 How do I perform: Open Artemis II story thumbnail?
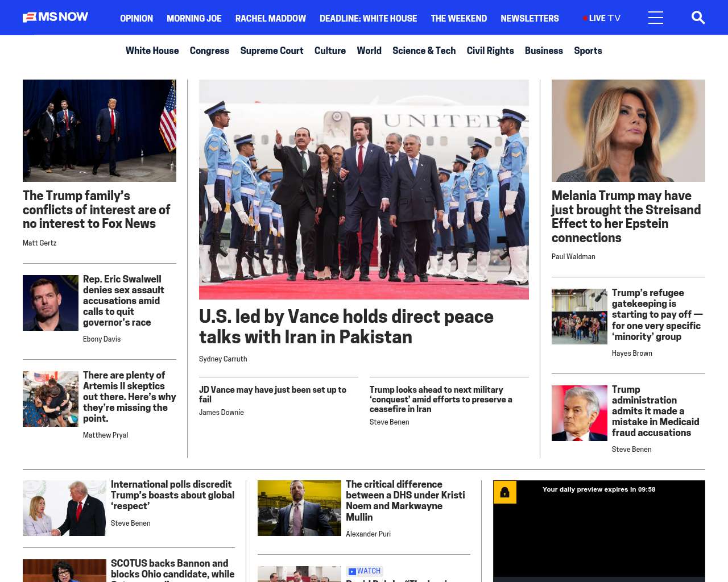51,399
